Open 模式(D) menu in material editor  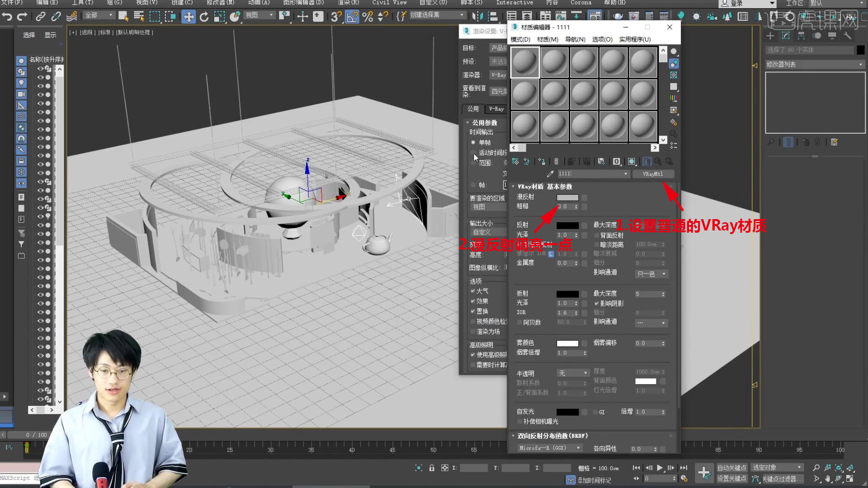click(520, 39)
